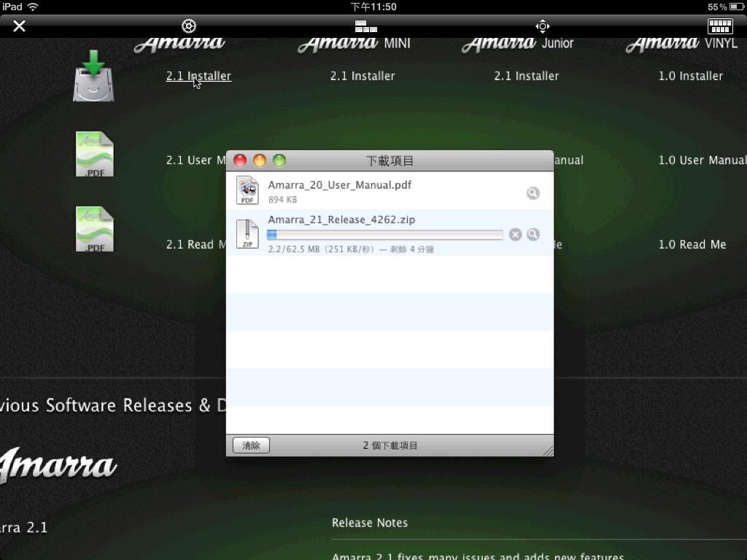Viewport: 747px width, 560px height.
Task: Reveal Amarra zip in Finder magnifier
Action: pyautogui.click(x=533, y=234)
